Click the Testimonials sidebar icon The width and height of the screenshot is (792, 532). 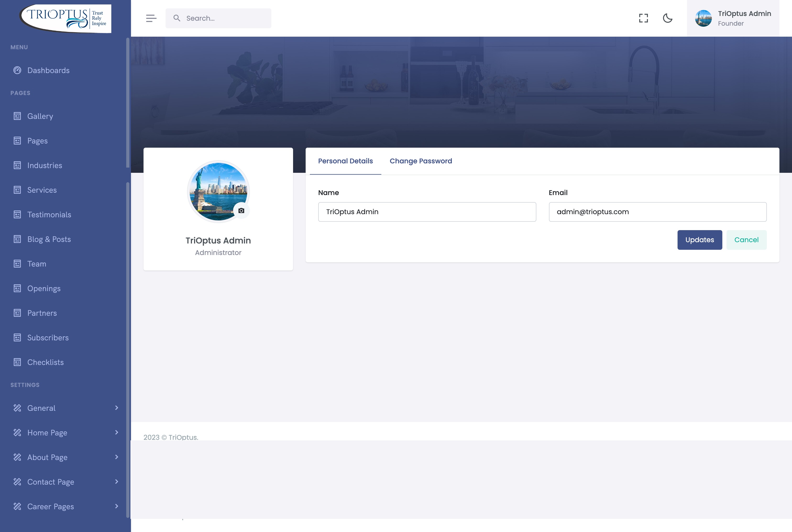17,214
